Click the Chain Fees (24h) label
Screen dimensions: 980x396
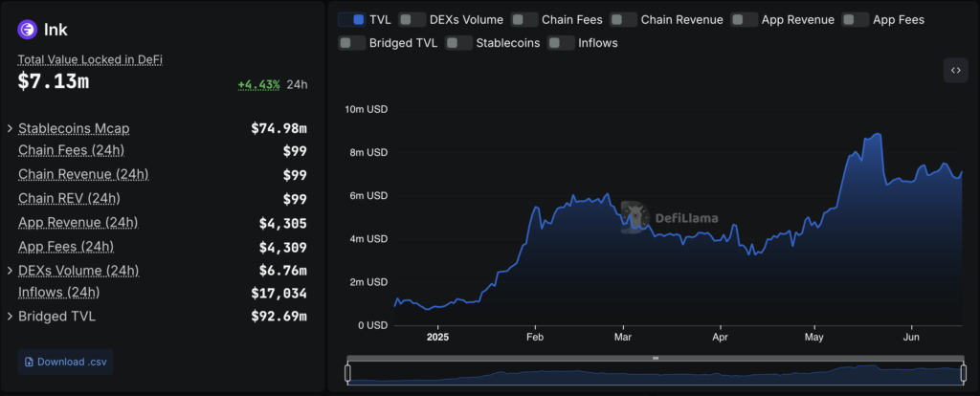click(71, 150)
